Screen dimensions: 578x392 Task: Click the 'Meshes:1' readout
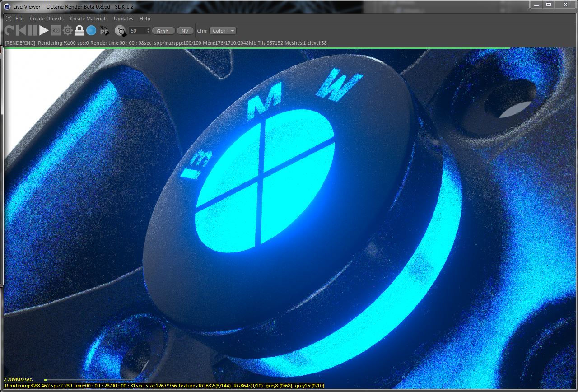tap(295, 43)
